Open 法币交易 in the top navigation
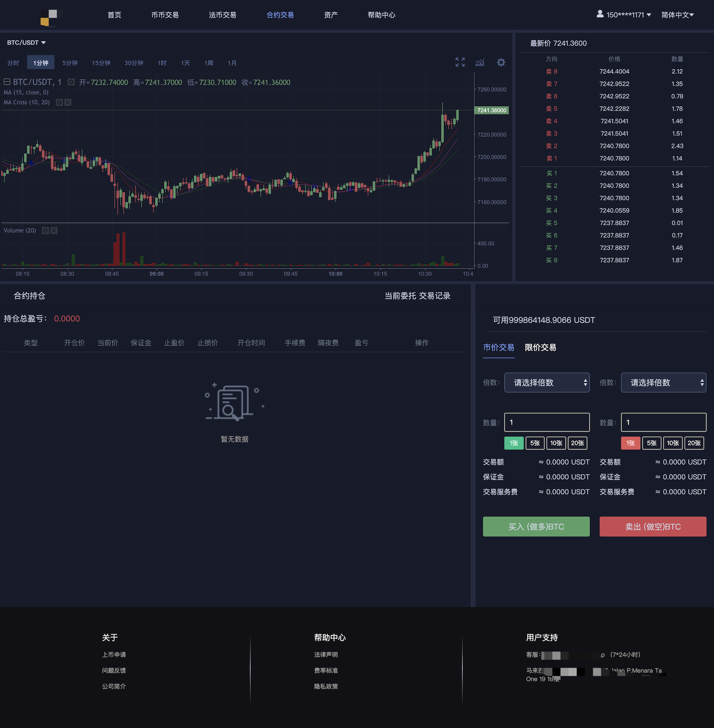The image size is (714, 728). pyautogui.click(x=223, y=15)
